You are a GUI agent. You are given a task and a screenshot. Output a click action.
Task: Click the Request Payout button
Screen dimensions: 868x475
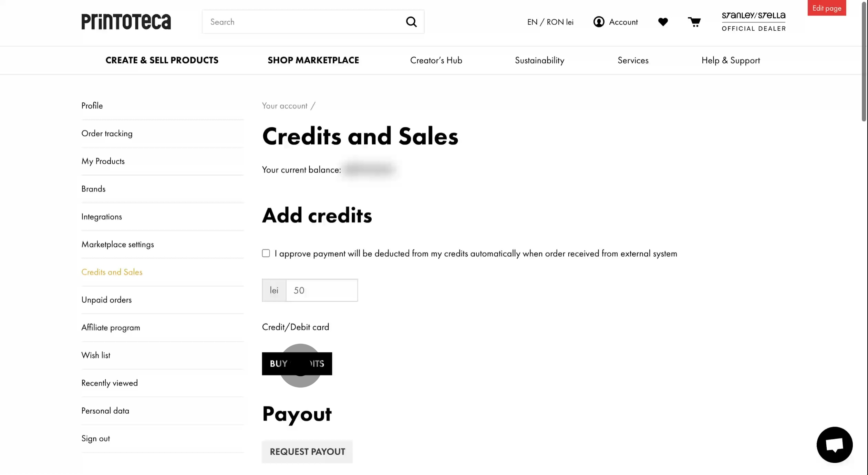coord(307,452)
